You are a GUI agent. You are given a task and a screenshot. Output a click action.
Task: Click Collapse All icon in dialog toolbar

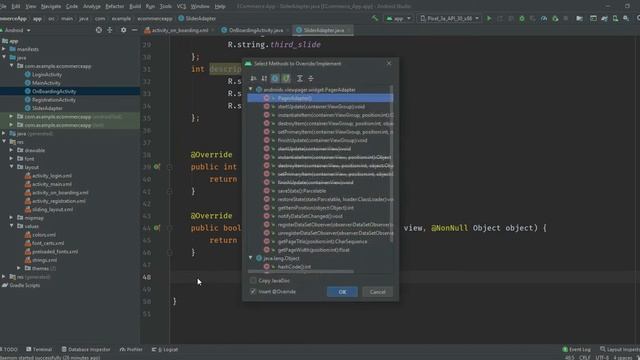pos(311,78)
